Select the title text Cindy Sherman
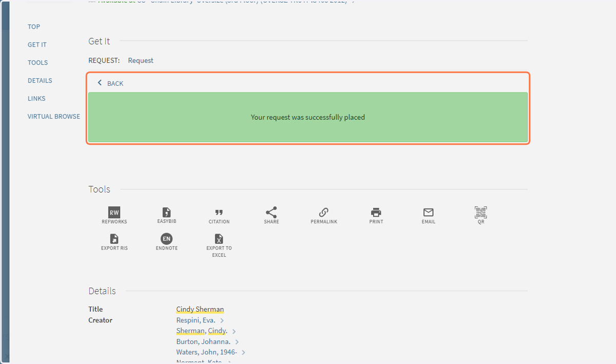This screenshot has width=616, height=364. (x=200, y=309)
